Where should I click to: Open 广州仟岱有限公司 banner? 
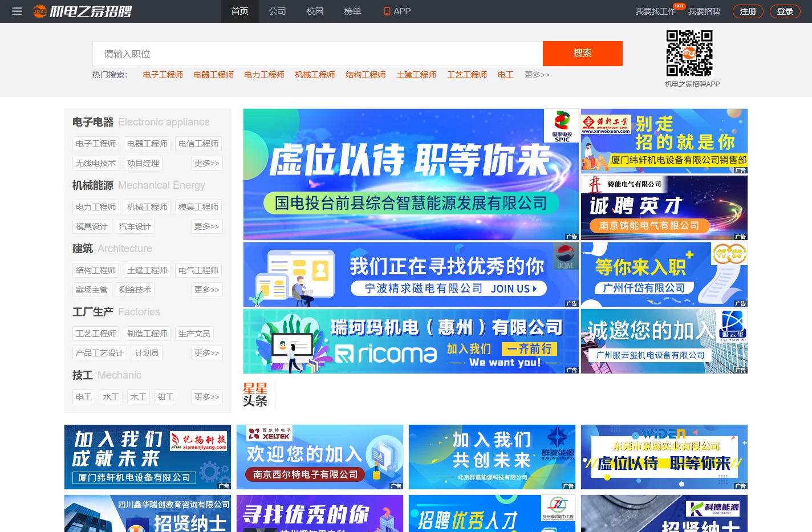664,275
